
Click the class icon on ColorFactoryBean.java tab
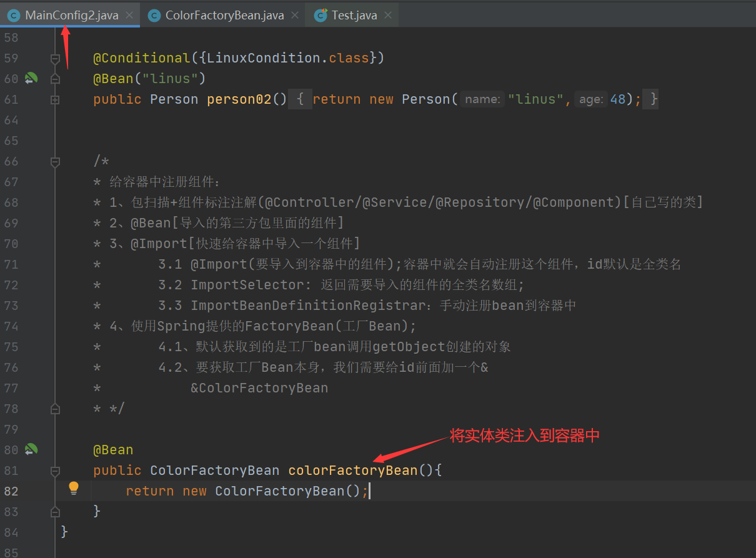[x=154, y=16]
